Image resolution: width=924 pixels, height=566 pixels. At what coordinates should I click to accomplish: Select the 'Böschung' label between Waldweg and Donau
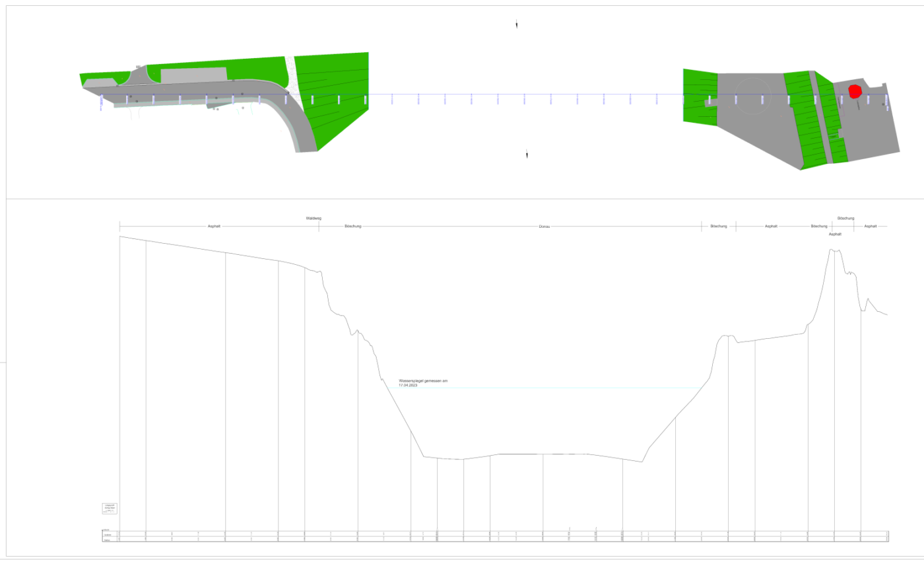[352, 227]
